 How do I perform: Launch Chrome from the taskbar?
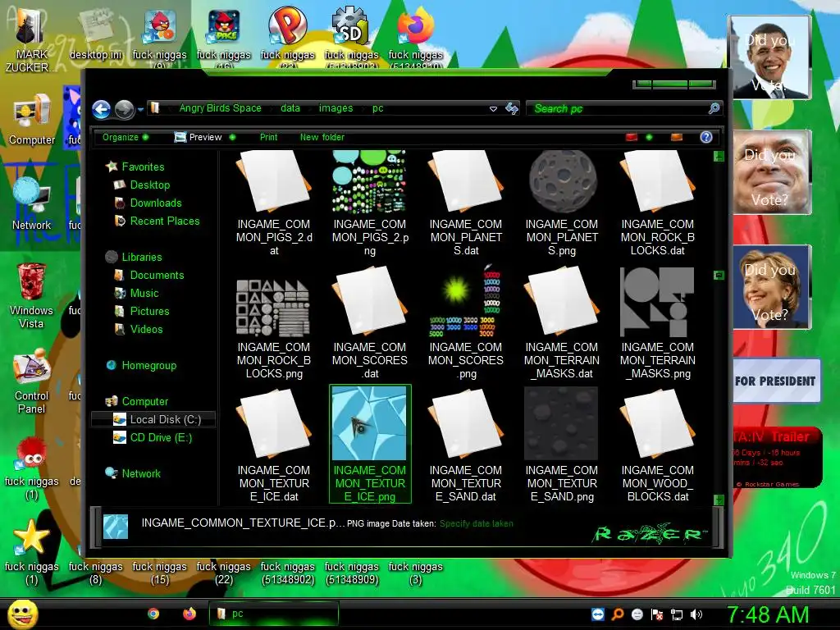point(153,614)
